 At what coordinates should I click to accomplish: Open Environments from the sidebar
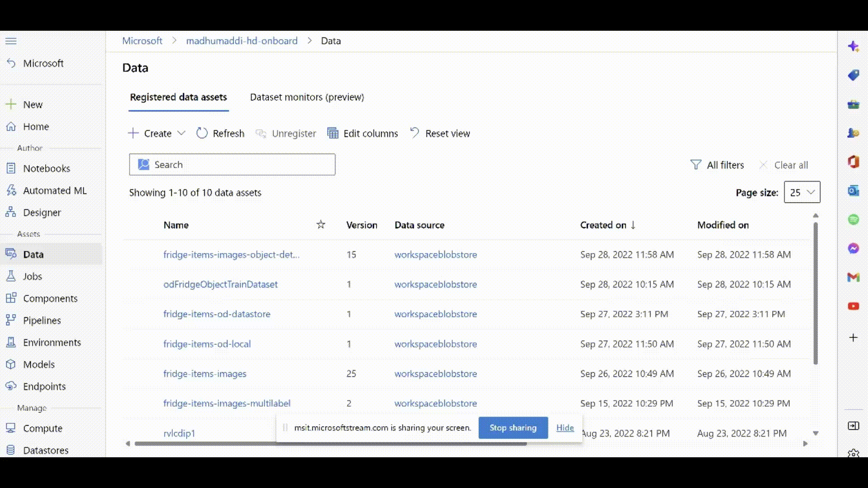pyautogui.click(x=52, y=342)
